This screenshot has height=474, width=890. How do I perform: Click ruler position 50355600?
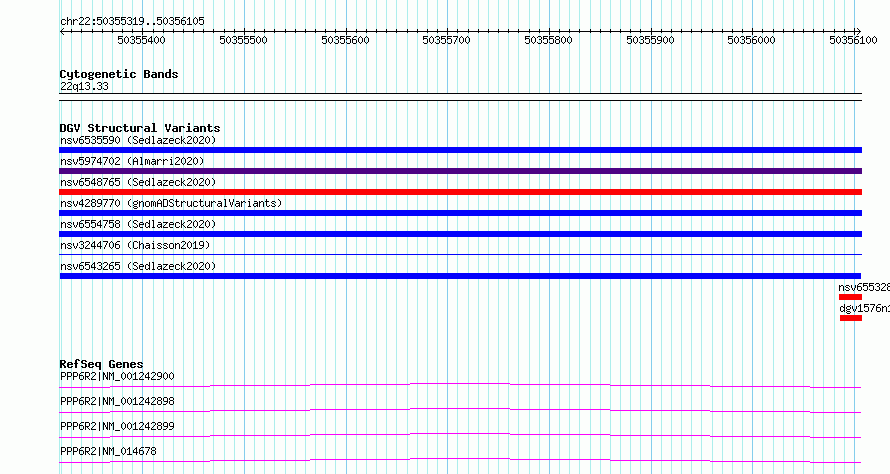point(345,40)
